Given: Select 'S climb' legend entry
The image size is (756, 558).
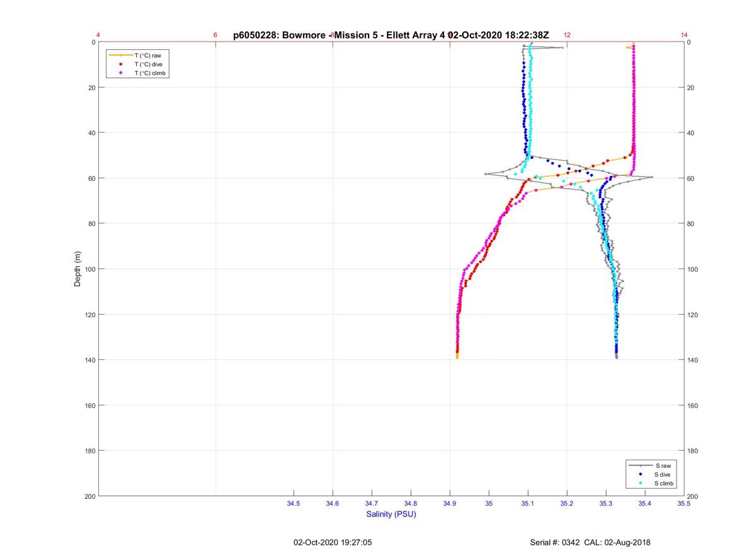Looking at the screenshot, I should tap(664, 483).
